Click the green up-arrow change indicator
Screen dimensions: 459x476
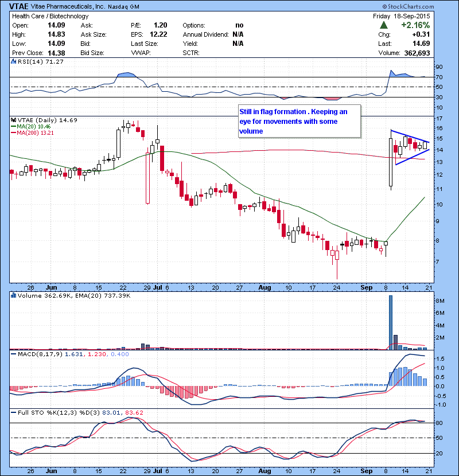pos(384,25)
